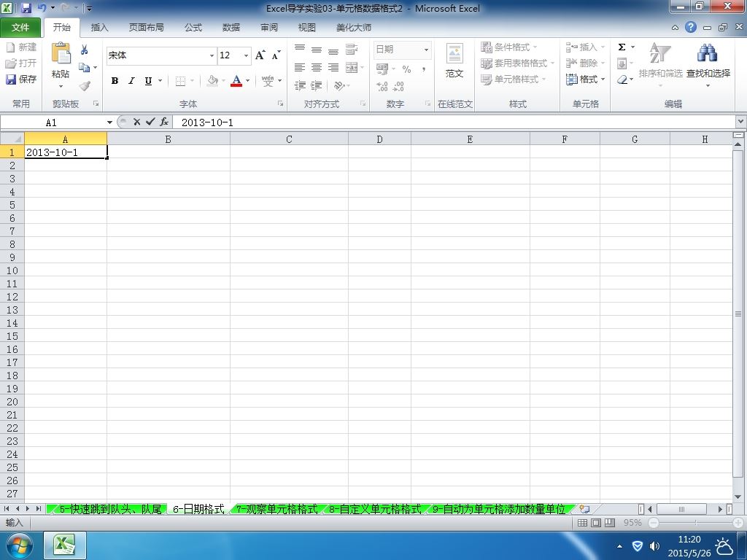The height and width of the screenshot is (560, 747).
Task: Toggle Underline formatting
Action: [x=148, y=81]
